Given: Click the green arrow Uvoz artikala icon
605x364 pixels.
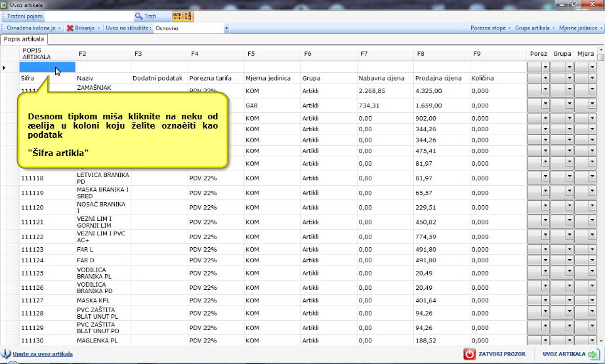Looking at the screenshot, I should coord(593,354).
